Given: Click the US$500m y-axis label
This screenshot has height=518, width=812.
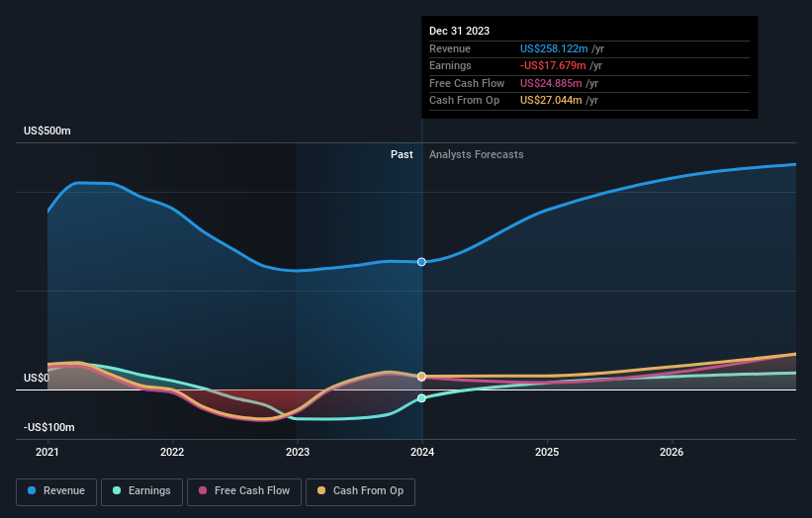Looking at the screenshot, I should tap(47, 130).
